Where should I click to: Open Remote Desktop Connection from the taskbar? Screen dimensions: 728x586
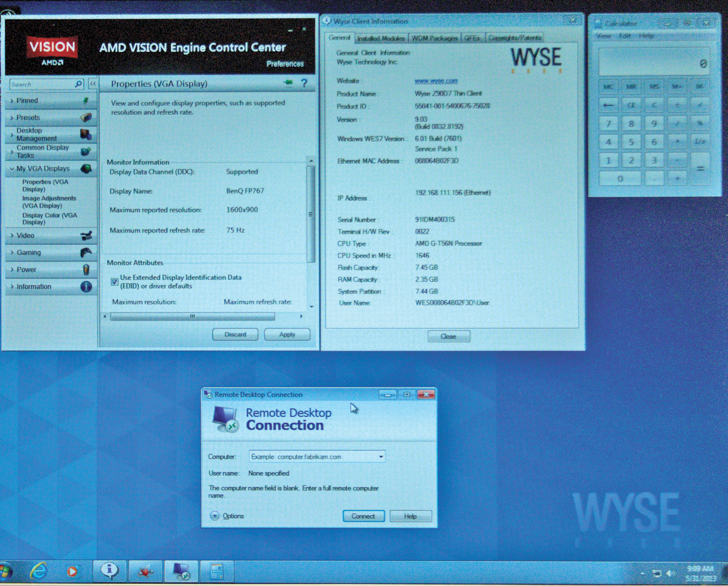click(x=181, y=570)
